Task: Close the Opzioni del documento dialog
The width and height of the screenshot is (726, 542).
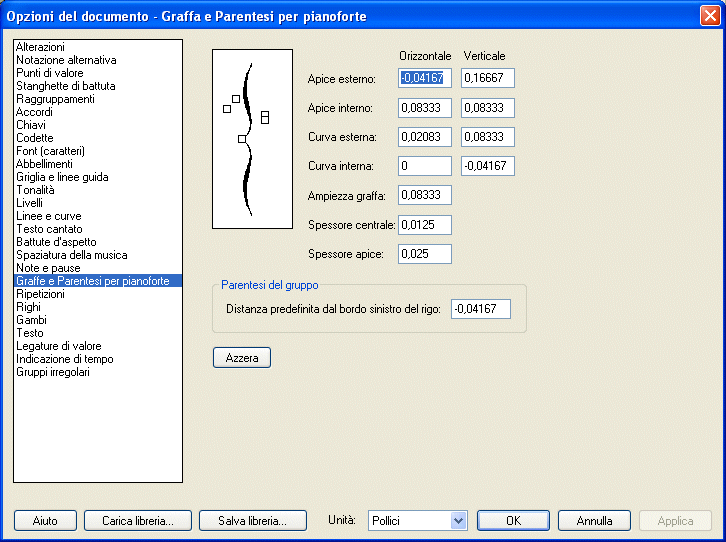Action: 710,15
